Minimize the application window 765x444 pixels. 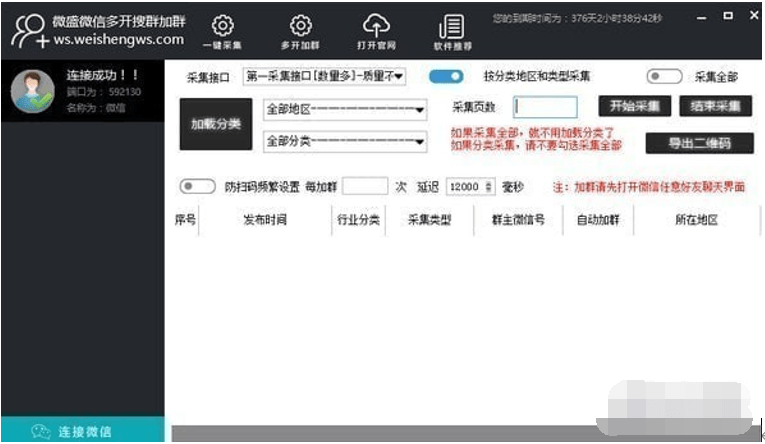tap(702, 18)
